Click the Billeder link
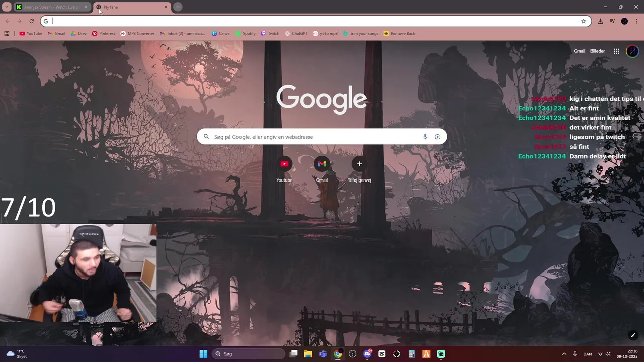This screenshot has height=362, width=644. tap(597, 51)
